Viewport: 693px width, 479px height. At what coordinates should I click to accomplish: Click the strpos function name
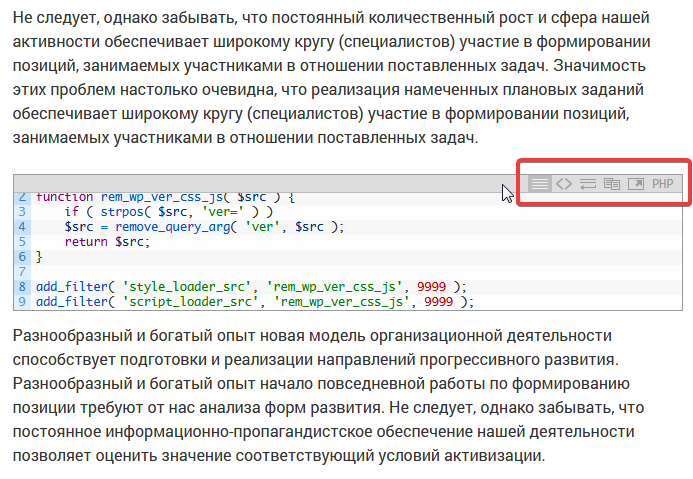pos(122,212)
